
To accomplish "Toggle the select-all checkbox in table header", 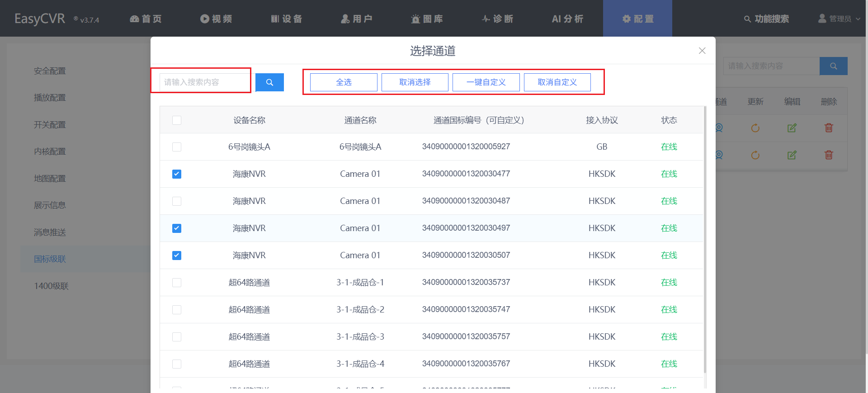I will [x=177, y=120].
